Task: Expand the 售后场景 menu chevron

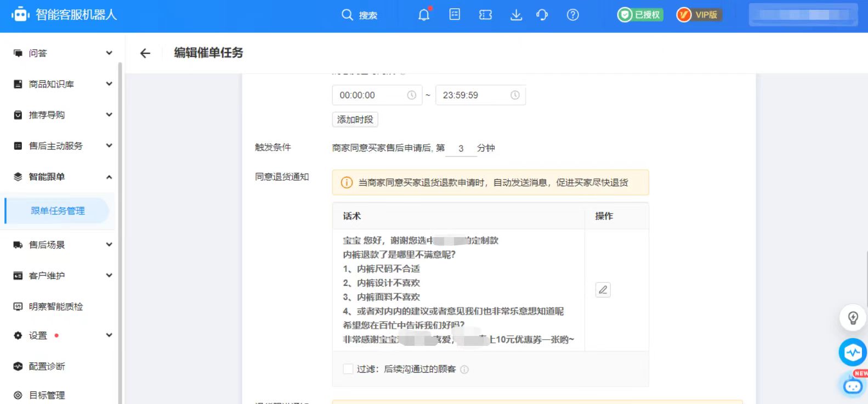Action: click(109, 245)
